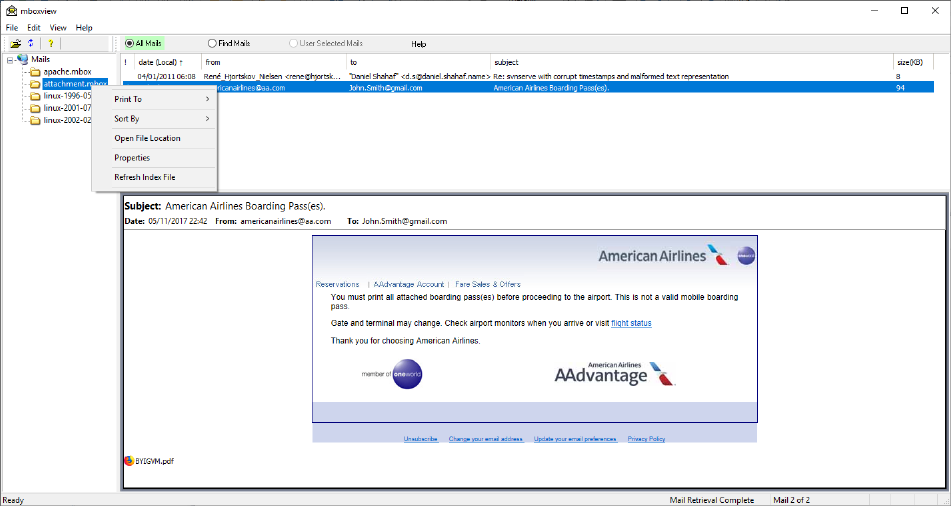
Task: Click the ! priority column header
Action: tap(127, 62)
